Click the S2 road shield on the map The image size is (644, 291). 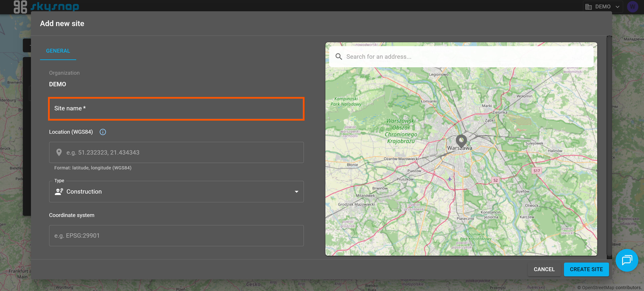pyautogui.click(x=495, y=180)
